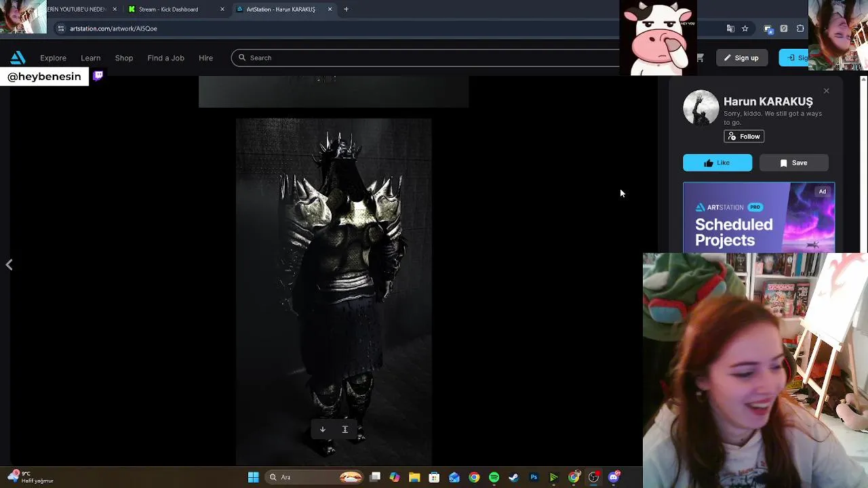Open the Find a Job menu
This screenshot has height=488, width=868.
[165, 58]
